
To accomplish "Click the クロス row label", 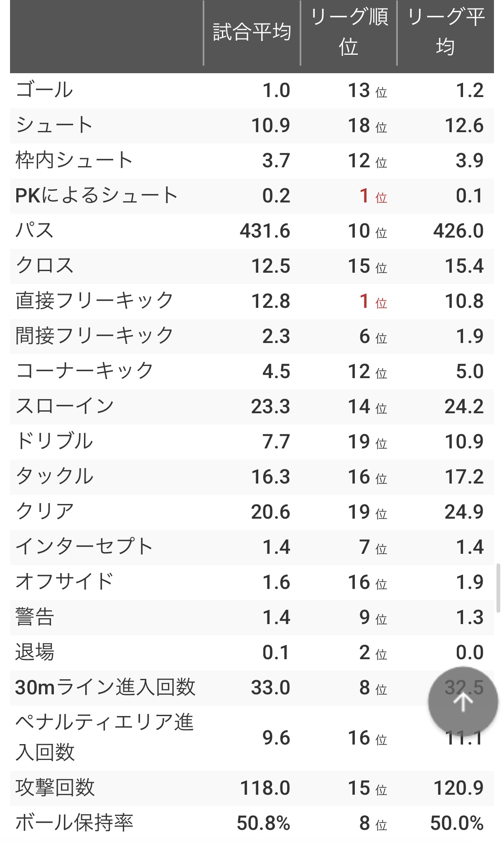I will click(44, 266).
